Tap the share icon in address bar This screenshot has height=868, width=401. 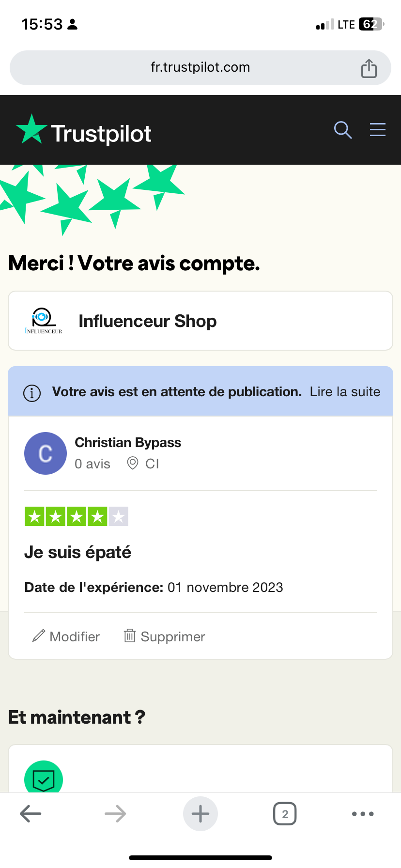(x=369, y=68)
